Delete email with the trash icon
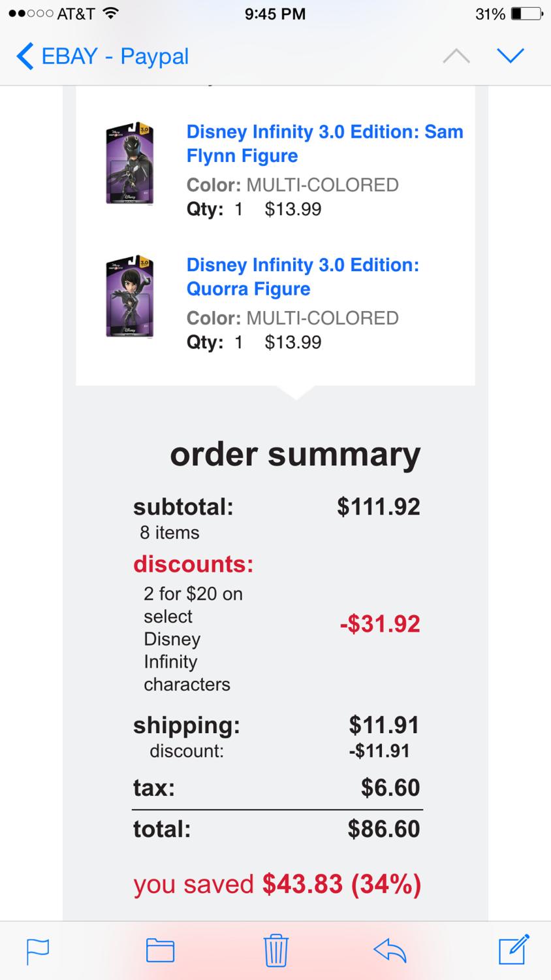This screenshot has height=980, width=551. 275,950
